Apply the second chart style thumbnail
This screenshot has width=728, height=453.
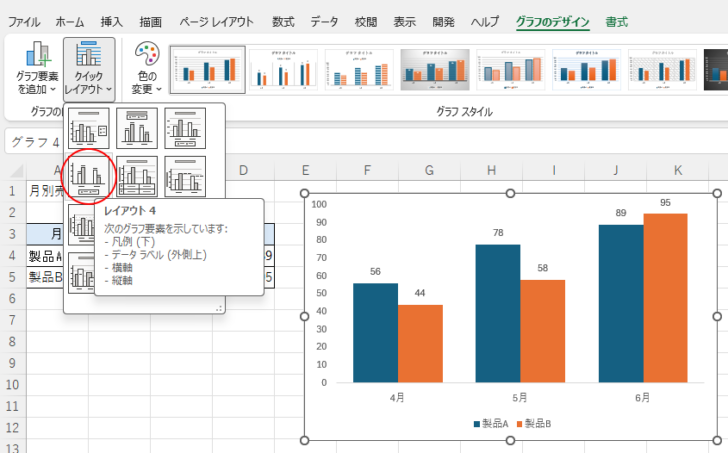click(x=283, y=70)
